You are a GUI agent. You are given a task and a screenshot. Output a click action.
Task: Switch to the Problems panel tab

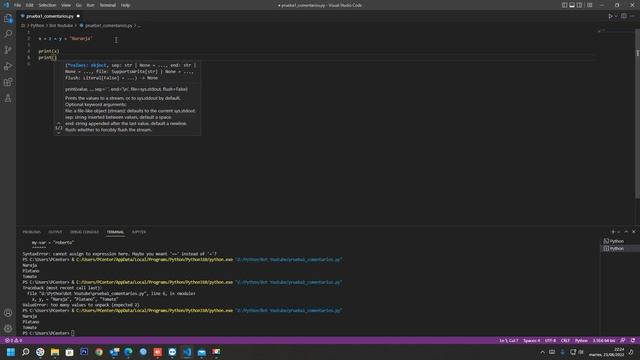(x=31, y=232)
